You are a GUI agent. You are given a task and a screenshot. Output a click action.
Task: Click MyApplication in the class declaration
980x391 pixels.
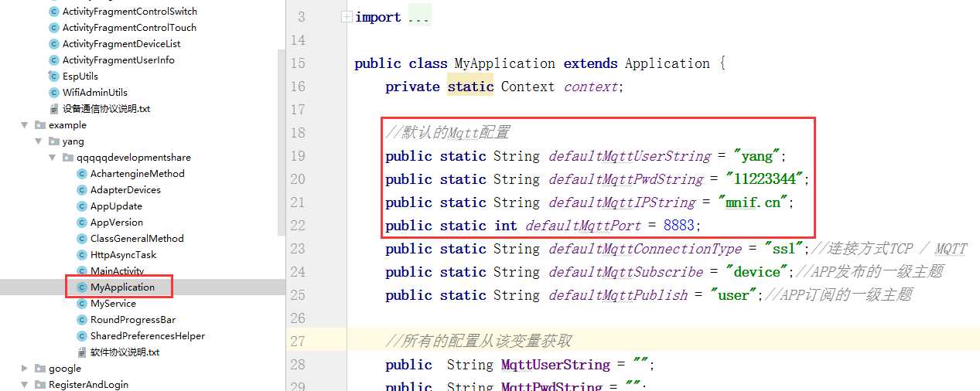pyautogui.click(x=505, y=63)
